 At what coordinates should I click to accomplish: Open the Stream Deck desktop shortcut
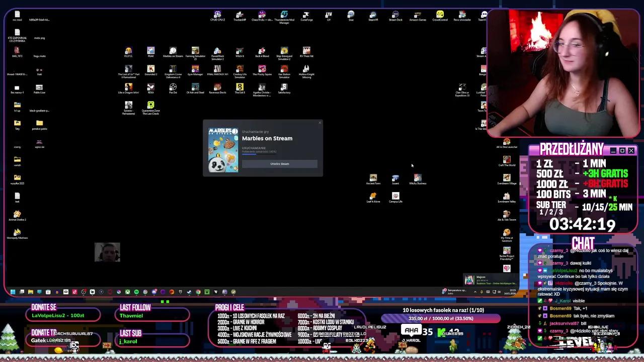pos(395,16)
